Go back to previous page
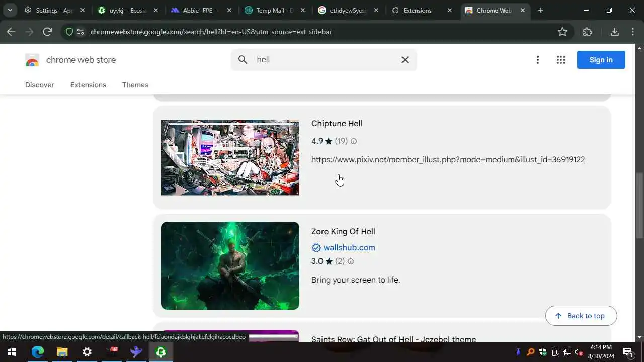Screen dimensions: 644x362 (11, 32)
